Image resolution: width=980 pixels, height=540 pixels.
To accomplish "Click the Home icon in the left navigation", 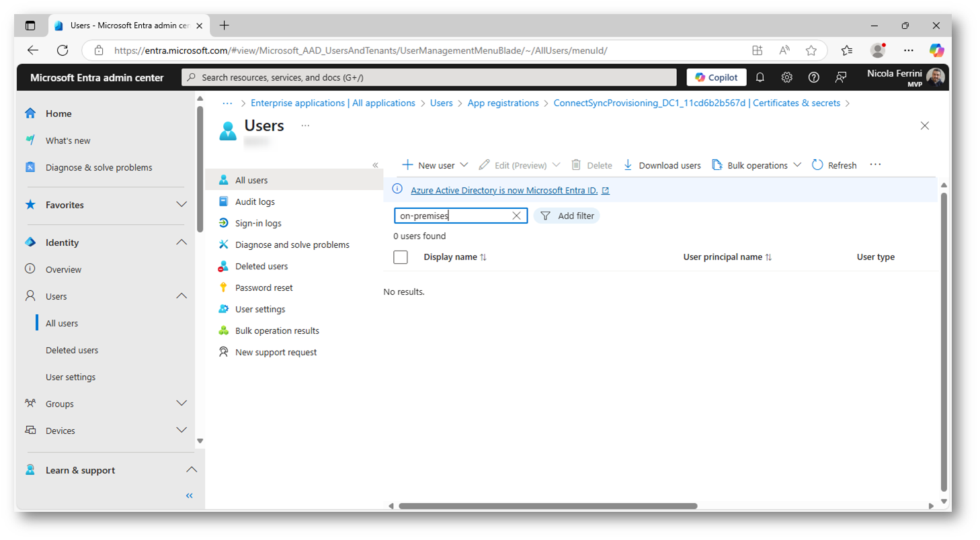I will (x=30, y=114).
